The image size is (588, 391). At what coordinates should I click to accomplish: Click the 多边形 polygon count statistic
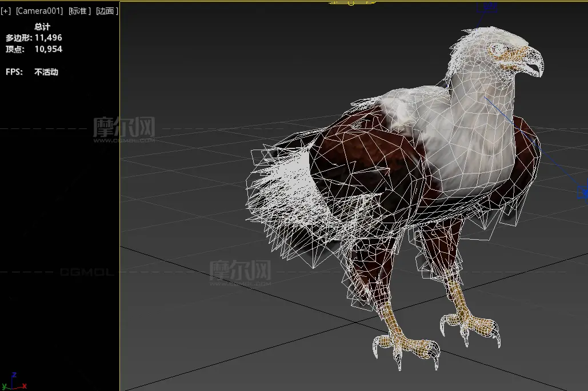34,38
